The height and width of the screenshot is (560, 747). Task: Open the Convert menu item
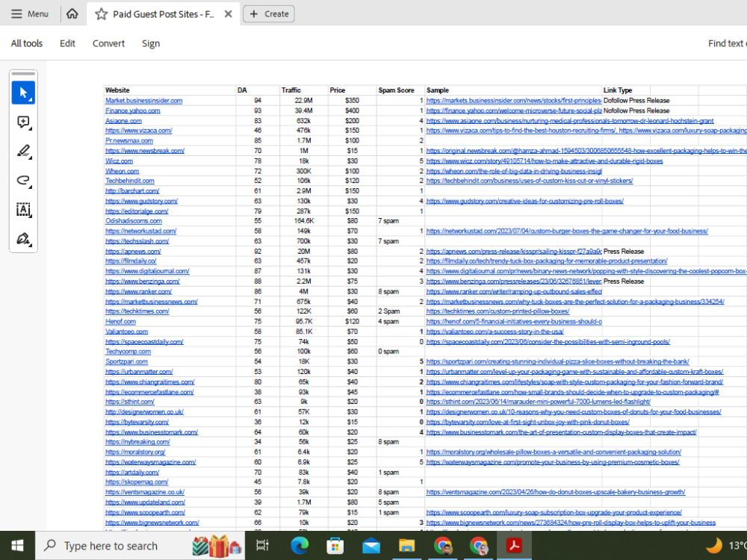(108, 43)
